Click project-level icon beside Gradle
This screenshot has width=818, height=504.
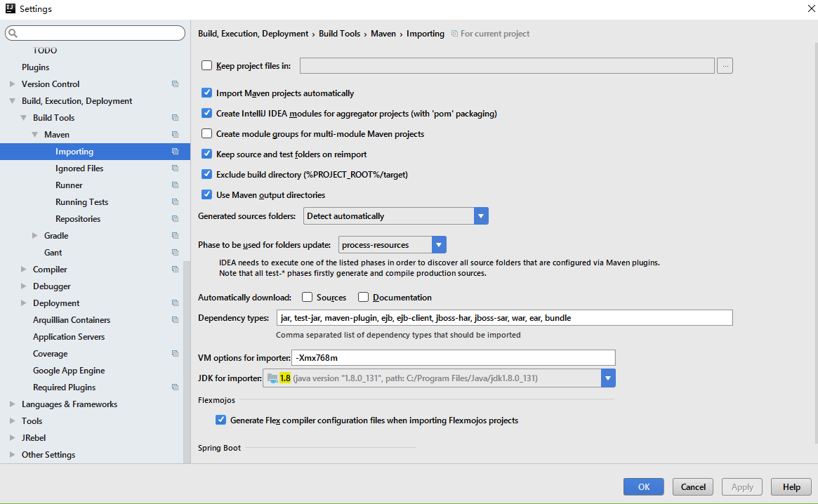pyautogui.click(x=176, y=236)
